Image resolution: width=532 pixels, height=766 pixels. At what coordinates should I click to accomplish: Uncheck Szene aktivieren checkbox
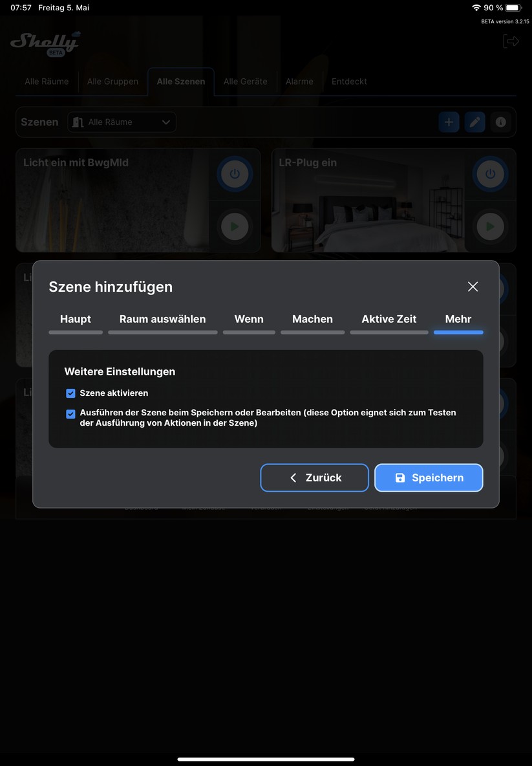tap(71, 393)
